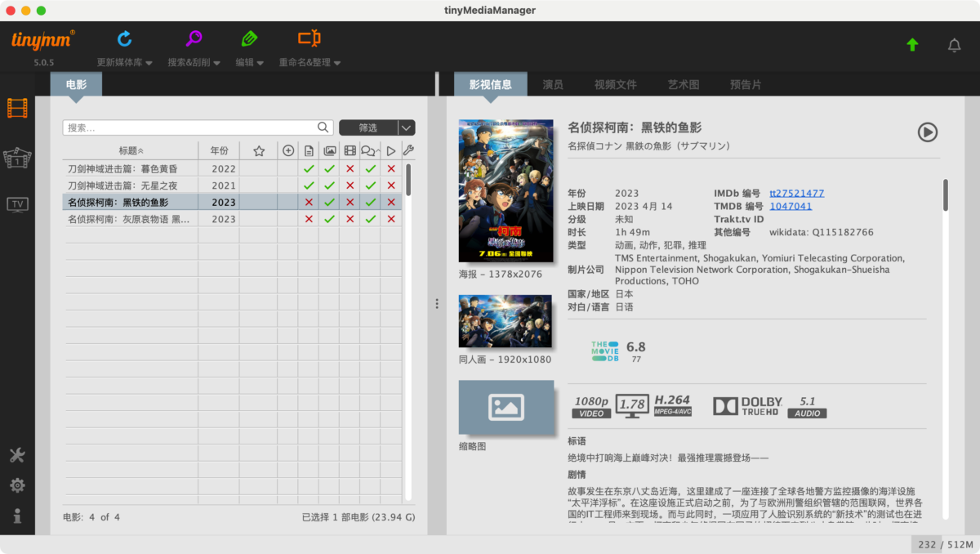The height and width of the screenshot is (554, 980).
Task: Click NFO green check for 刀剑神域进击篇：暮色黄昏
Action: [x=309, y=169]
